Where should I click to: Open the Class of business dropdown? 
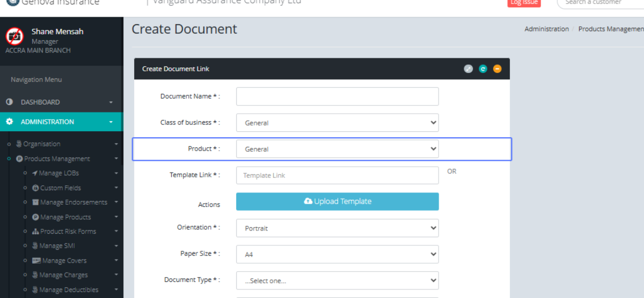click(x=337, y=123)
